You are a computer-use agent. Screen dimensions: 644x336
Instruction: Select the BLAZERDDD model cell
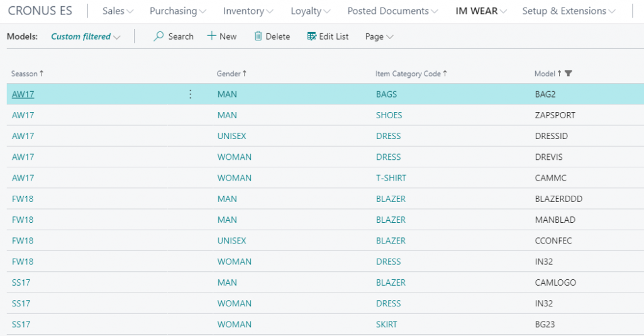tap(558, 199)
